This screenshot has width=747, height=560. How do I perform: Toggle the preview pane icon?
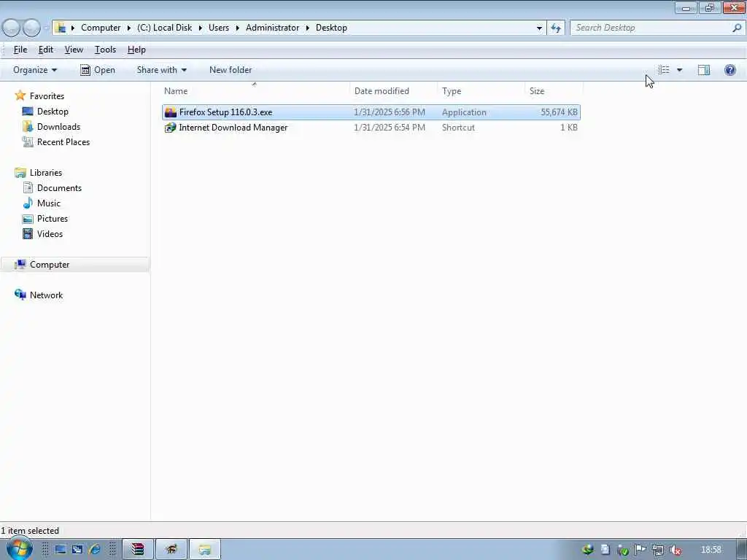(704, 70)
